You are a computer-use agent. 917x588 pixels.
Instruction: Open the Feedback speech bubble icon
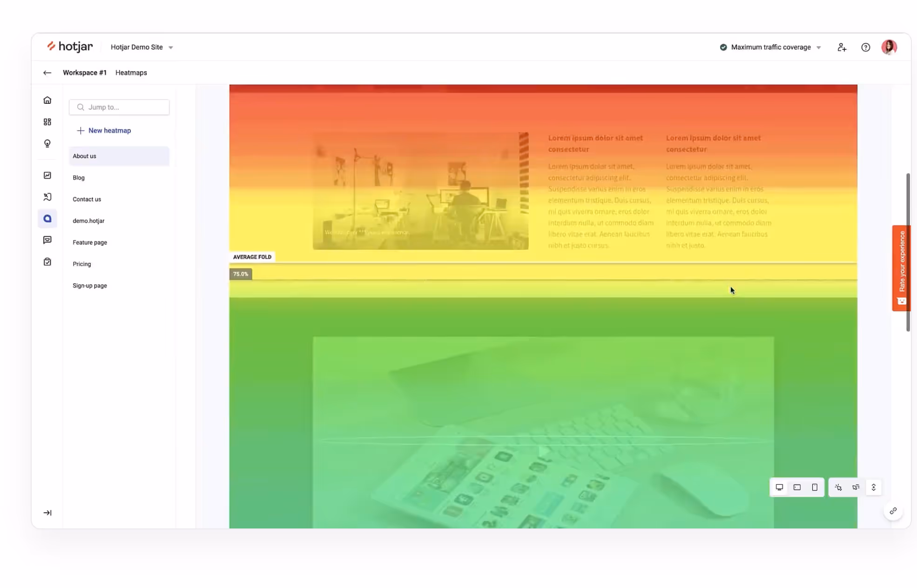[47, 240]
